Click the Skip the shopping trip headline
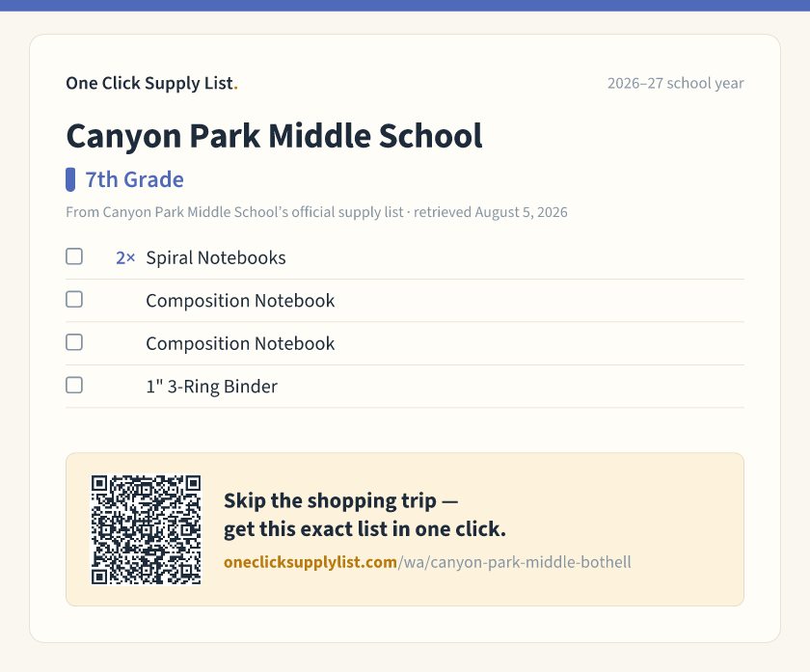This screenshot has height=672, width=810. (364, 515)
